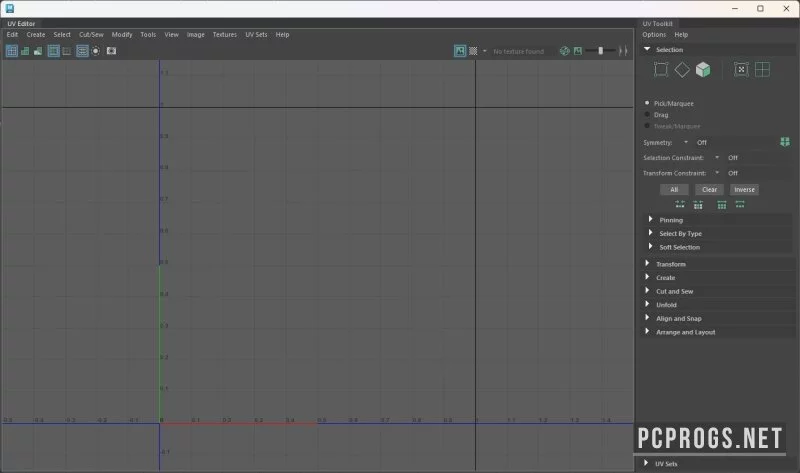Open the UV Toolkit Options menu

point(654,35)
